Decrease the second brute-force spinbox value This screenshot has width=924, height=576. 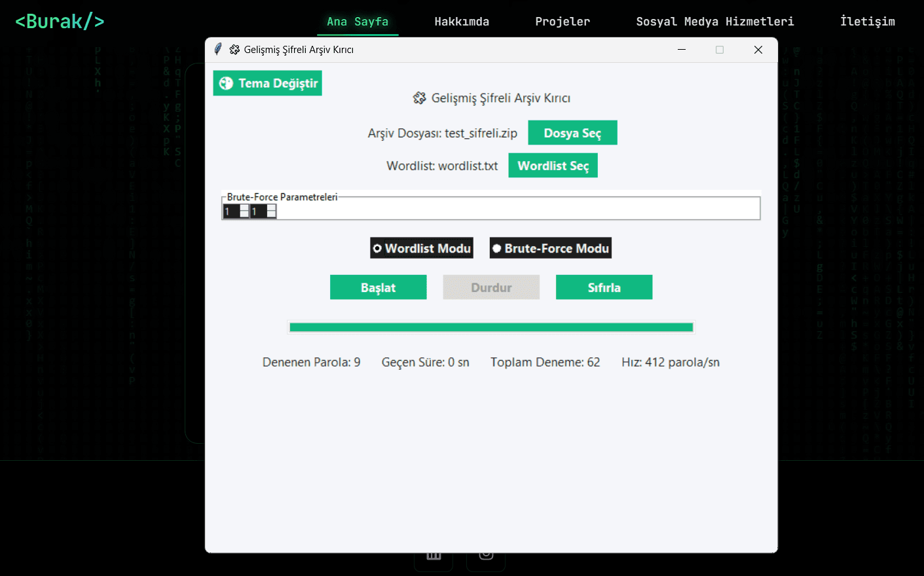[x=271, y=215]
